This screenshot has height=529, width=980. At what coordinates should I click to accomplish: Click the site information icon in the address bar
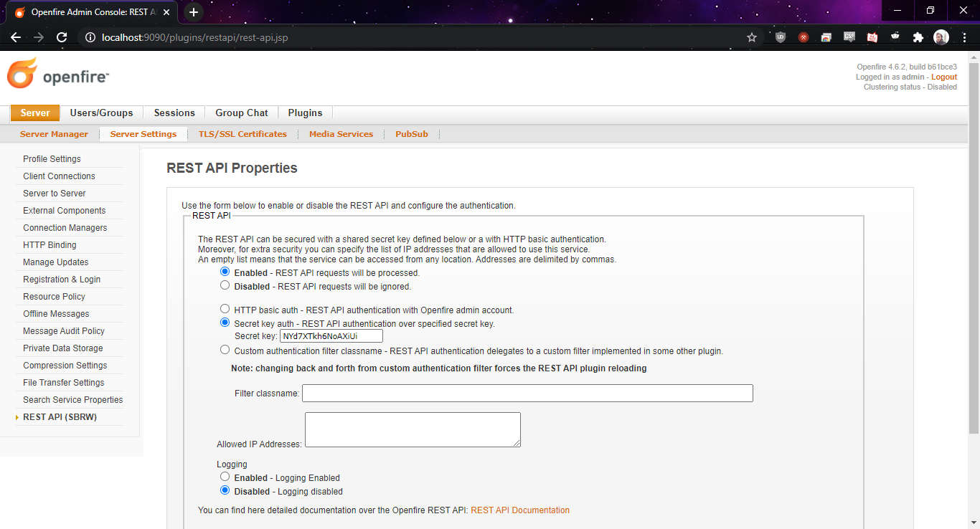(90, 37)
